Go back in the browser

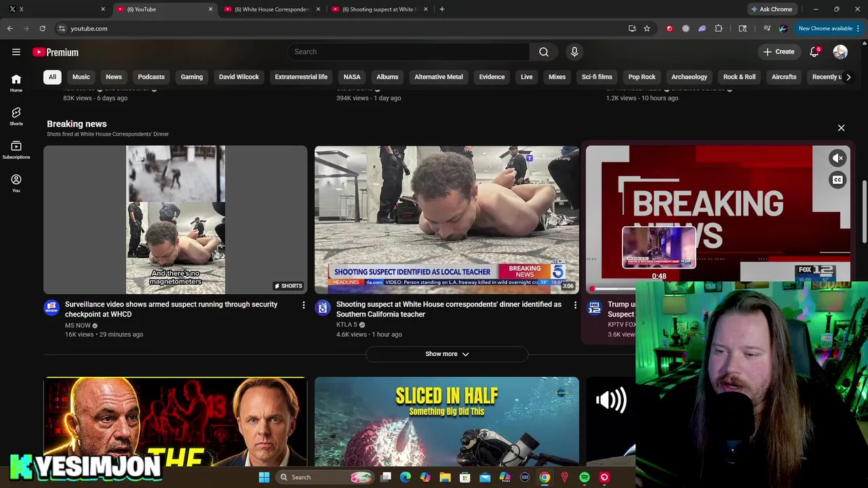coord(10,28)
